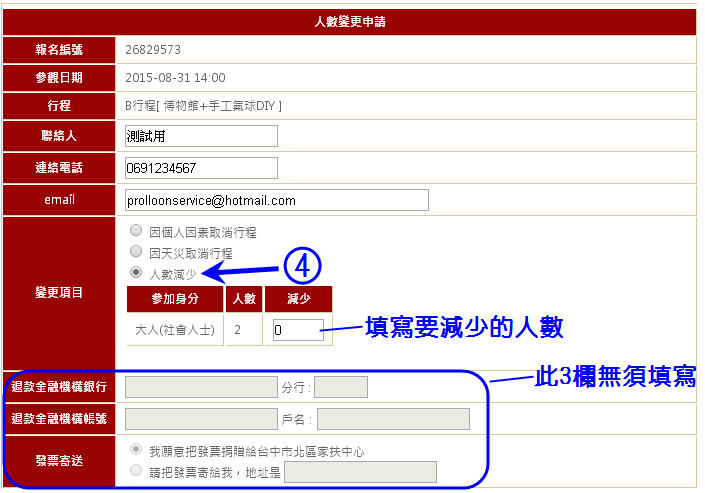Select donate invoice to 台中市北區家扶中心 option
The height and width of the screenshot is (493, 705).
pos(136,450)
